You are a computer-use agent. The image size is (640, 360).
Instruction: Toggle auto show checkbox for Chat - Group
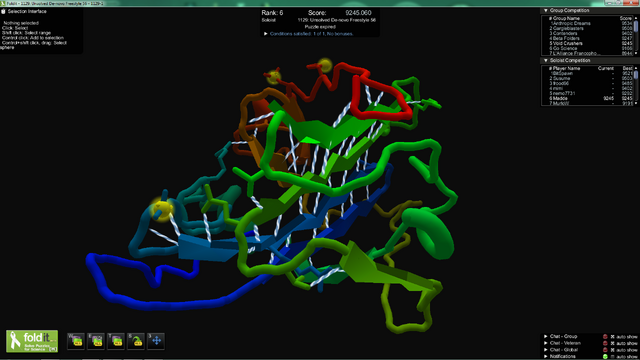612,337
